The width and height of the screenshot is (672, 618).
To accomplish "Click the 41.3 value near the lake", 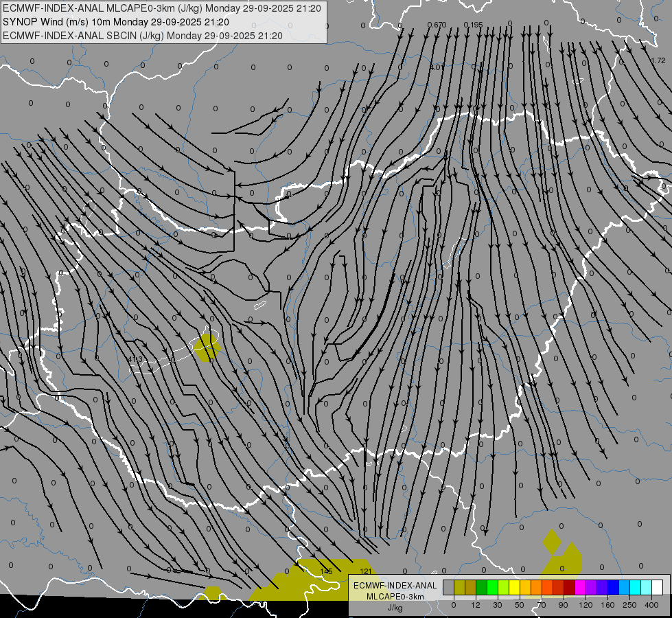I will point(135,359).
